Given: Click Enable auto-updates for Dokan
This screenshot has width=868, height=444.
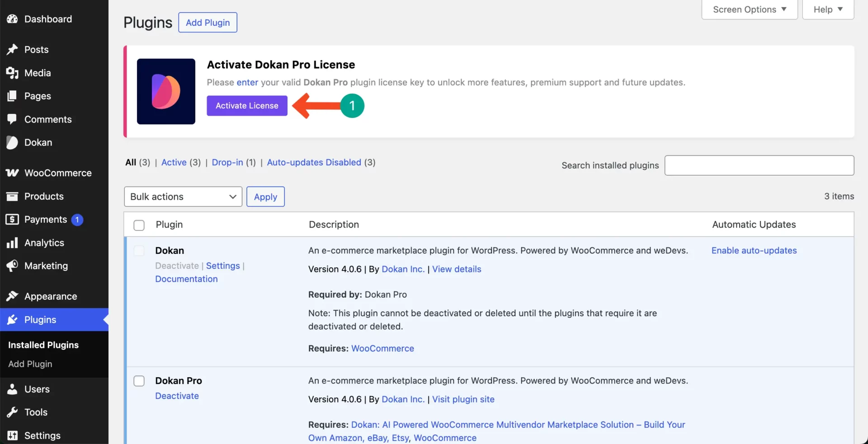Looking at the screenshot, I should point(754,251).
